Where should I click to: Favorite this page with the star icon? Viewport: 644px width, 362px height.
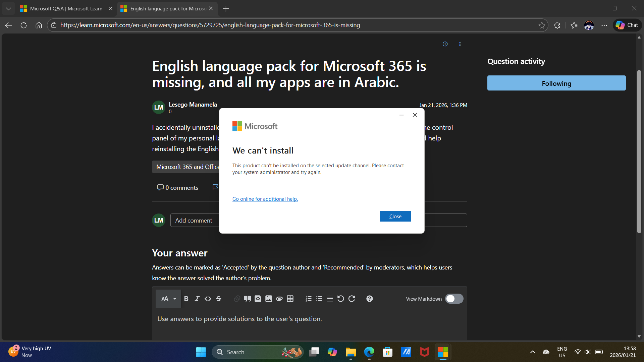pos(542,25)
